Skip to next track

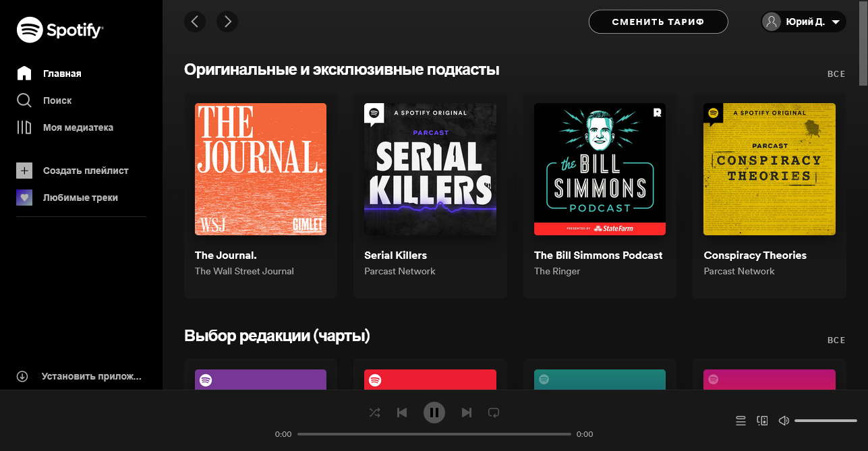(466, 413)
